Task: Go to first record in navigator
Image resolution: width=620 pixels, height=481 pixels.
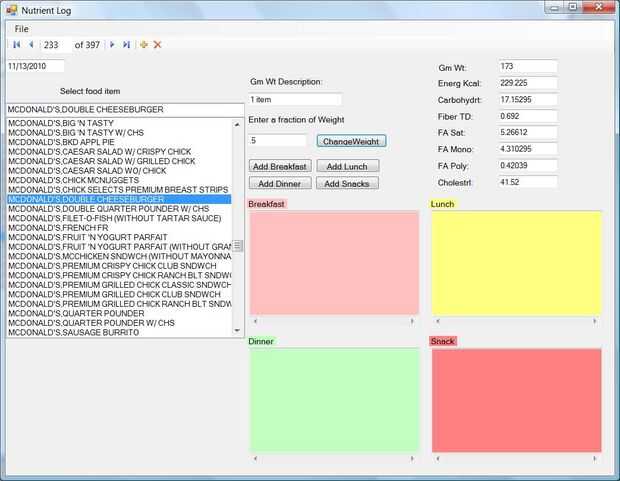Action: tap(17, 45)
